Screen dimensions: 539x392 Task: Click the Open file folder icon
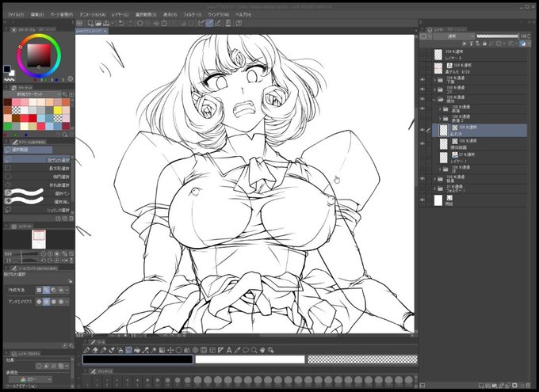pos(98,23)
